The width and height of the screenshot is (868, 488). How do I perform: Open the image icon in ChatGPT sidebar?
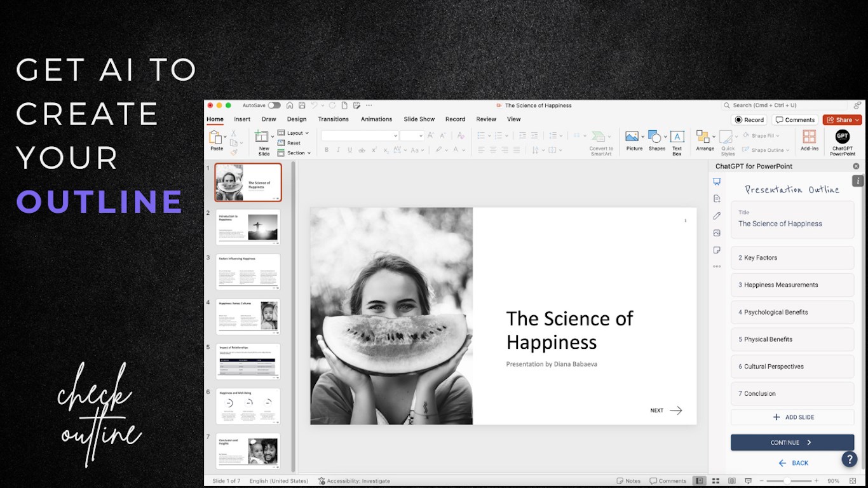(x=717, y=233)
